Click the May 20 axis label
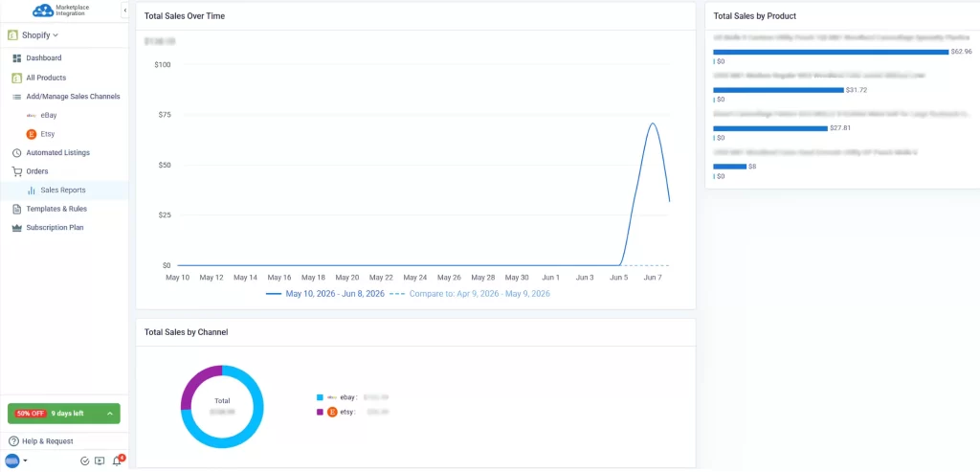Screen dimensions: 980x472 [346, 277]
